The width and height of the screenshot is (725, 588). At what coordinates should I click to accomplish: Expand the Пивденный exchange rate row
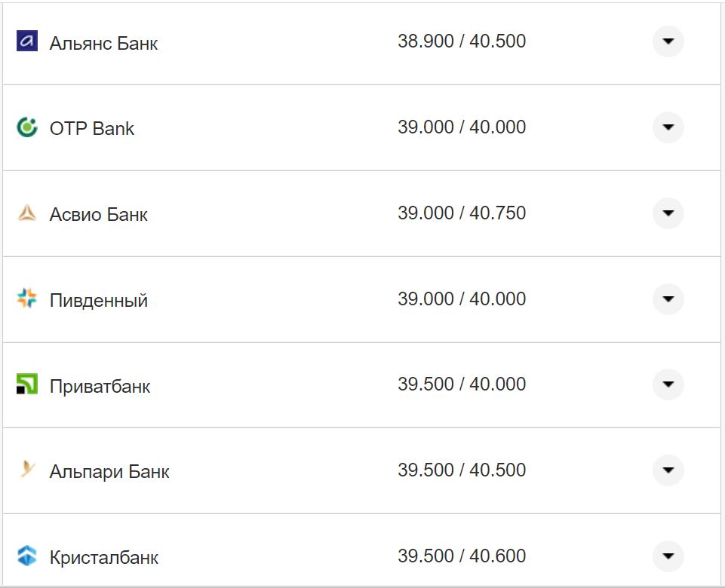(668, 299)
